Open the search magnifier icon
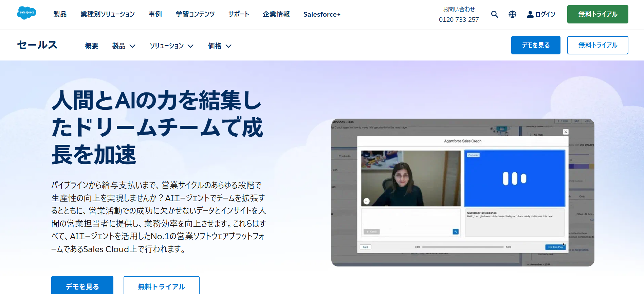644x294 pixels. point(494,14)
